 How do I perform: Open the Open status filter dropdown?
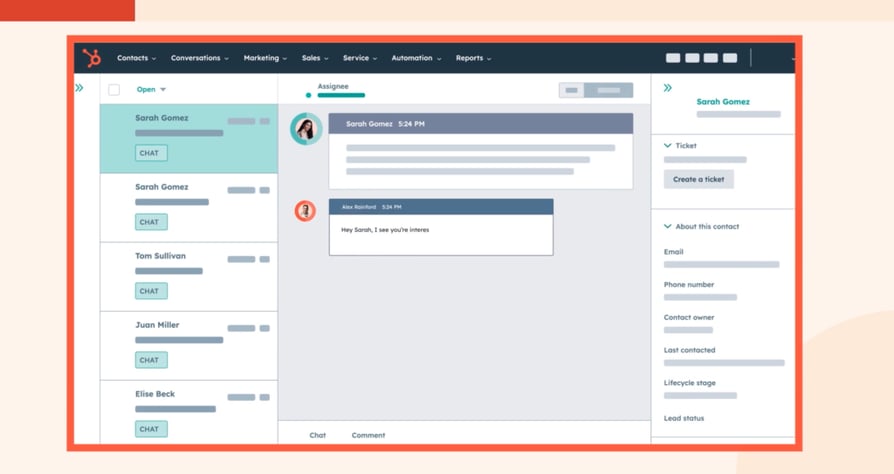(151, 90)
